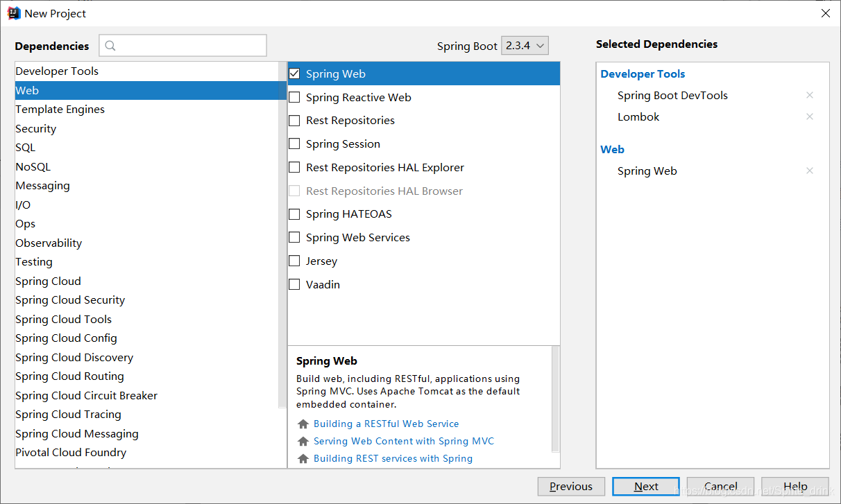Select Pivotal Cloud Foundry category

(x=146, y=453)
